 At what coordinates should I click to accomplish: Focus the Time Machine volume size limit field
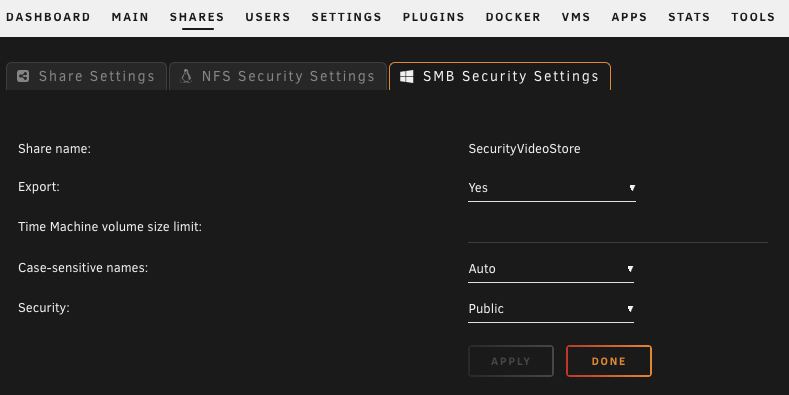pyautogui.click(x=618, y=229)
